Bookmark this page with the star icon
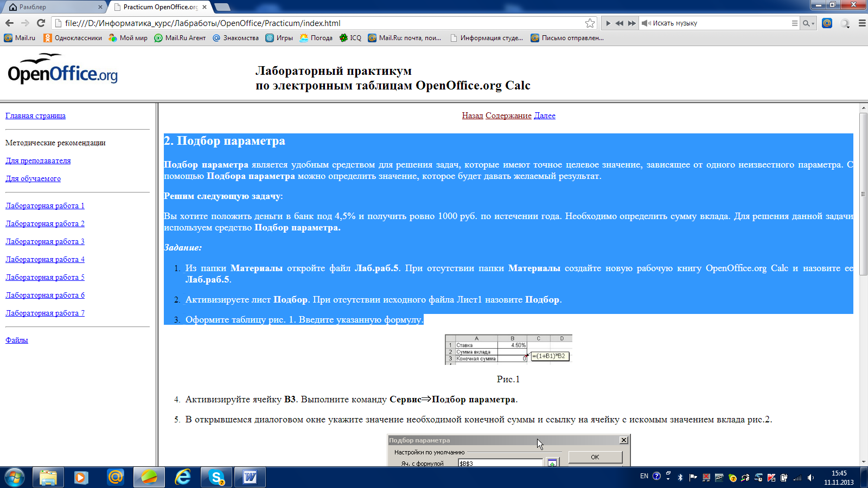Viewport: 868px width, 488px height. tap(590, 23)
